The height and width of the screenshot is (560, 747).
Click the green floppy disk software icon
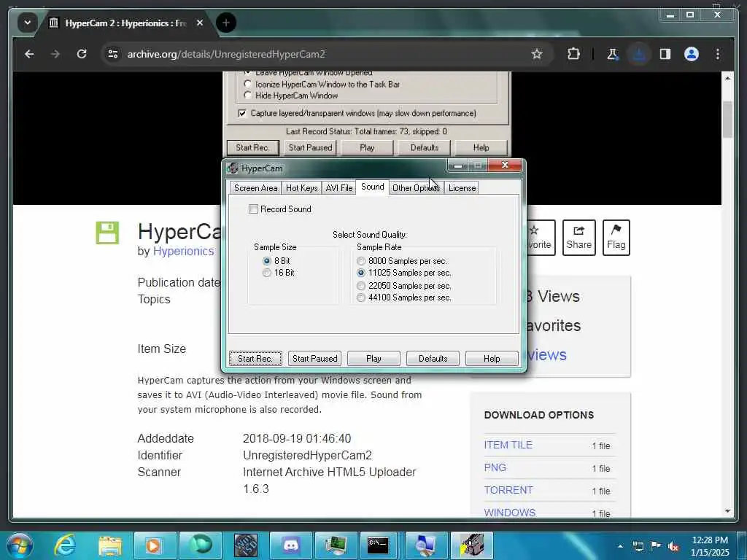107,233
